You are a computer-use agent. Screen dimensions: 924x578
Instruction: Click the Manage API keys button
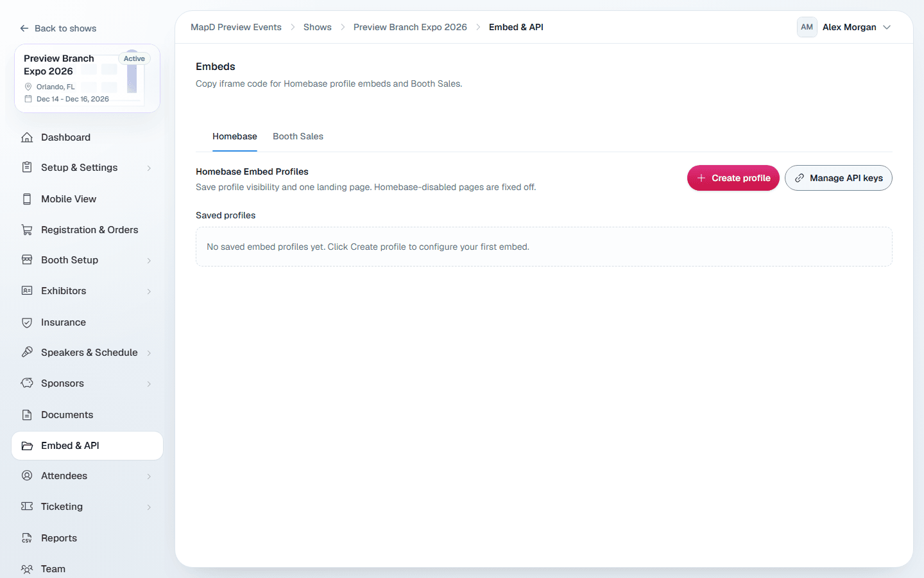[839, 178]
